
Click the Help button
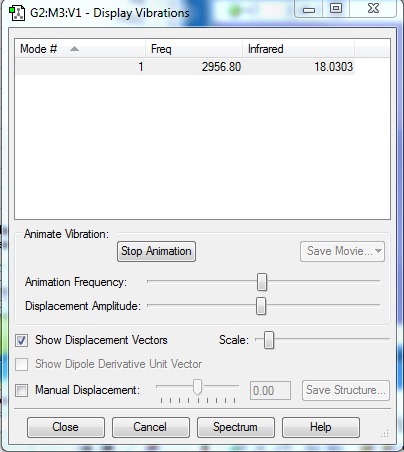click(x=321, y=427)
